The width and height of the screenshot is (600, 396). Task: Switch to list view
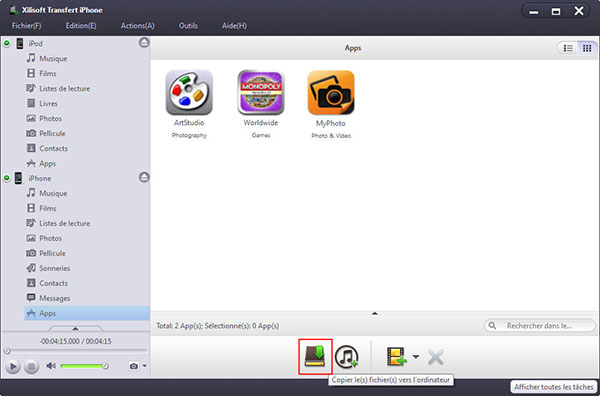(568, 48)
